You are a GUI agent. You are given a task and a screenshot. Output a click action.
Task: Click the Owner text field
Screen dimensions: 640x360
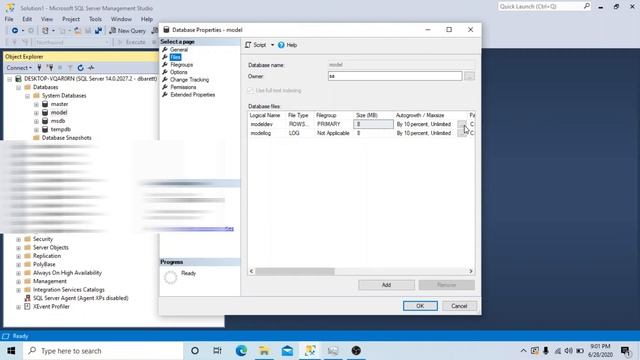(x=395, y=76)
